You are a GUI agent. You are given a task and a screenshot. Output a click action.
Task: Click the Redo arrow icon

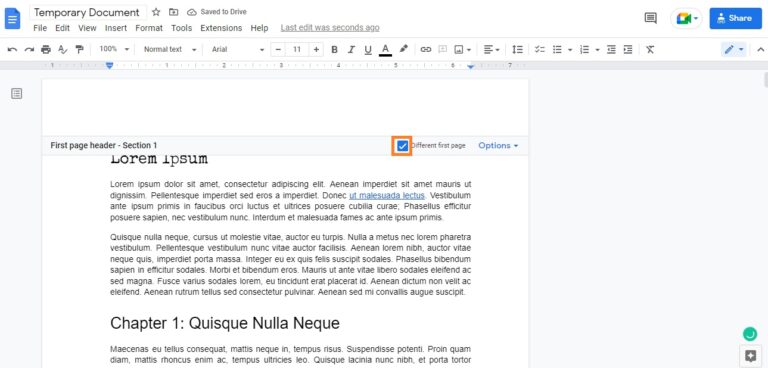[x=29, y=49]
